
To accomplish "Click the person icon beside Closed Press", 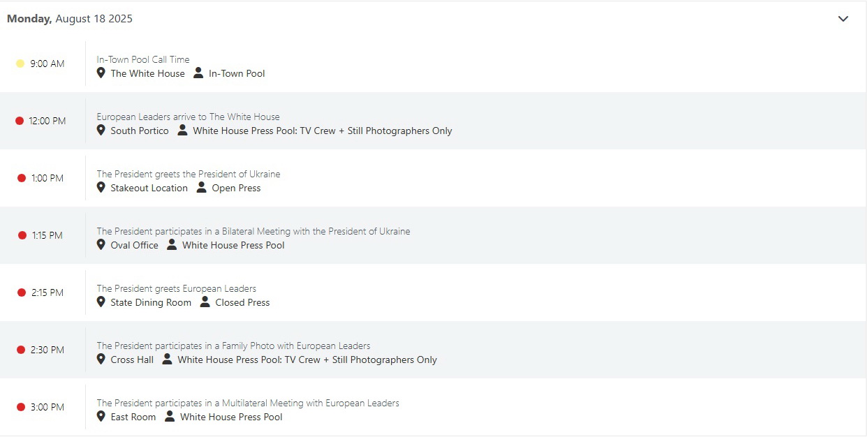I will tap(205, 302).
